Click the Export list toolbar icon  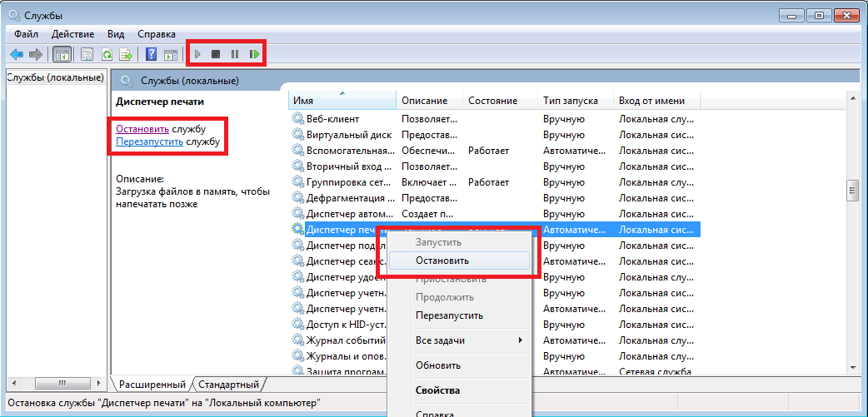tap(127, 54)
